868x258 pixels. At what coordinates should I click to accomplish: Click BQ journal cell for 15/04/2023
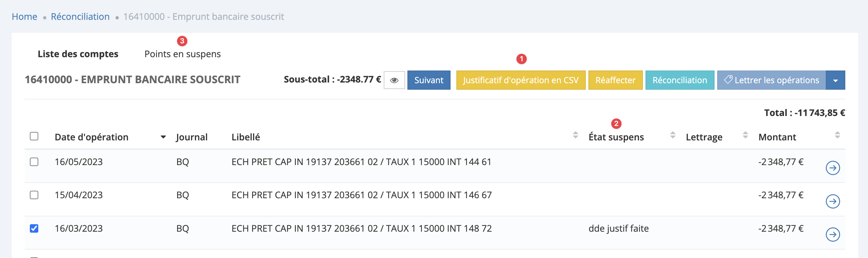pyautogui.click(x=182, y=195)
